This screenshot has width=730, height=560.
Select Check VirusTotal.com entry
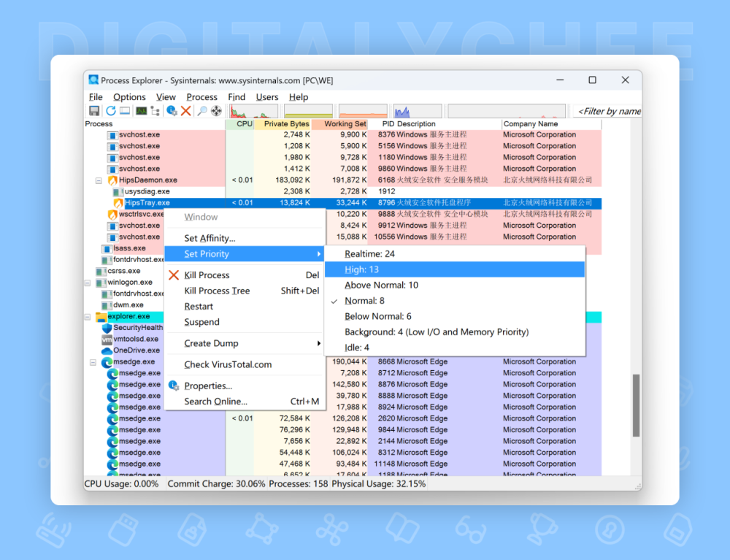tap(245, 364)
